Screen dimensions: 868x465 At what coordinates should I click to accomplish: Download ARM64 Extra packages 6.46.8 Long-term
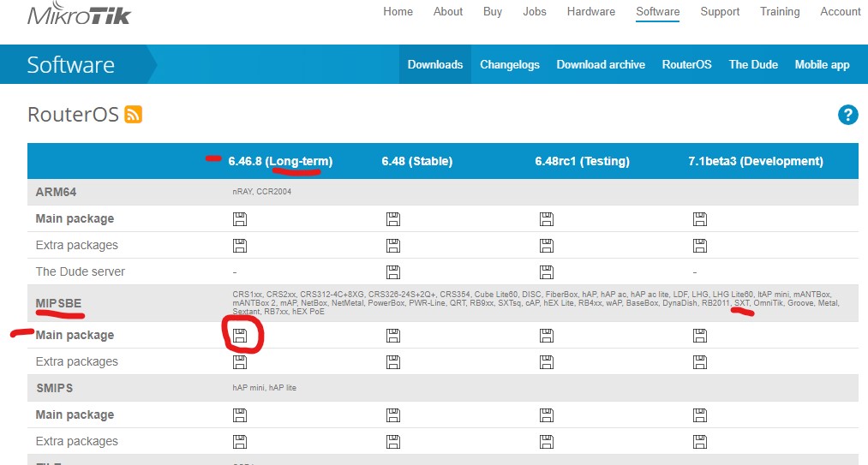(x=240, y=246)
